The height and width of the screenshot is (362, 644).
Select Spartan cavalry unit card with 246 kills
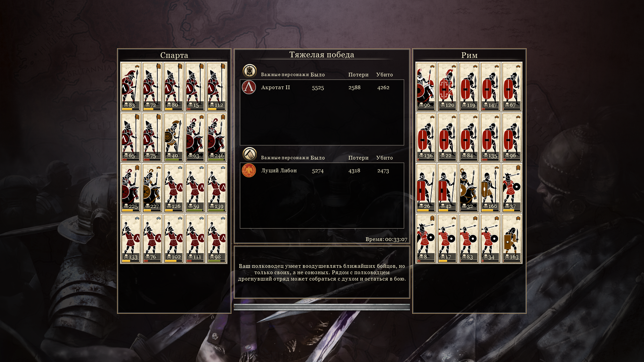coord(217,137)
